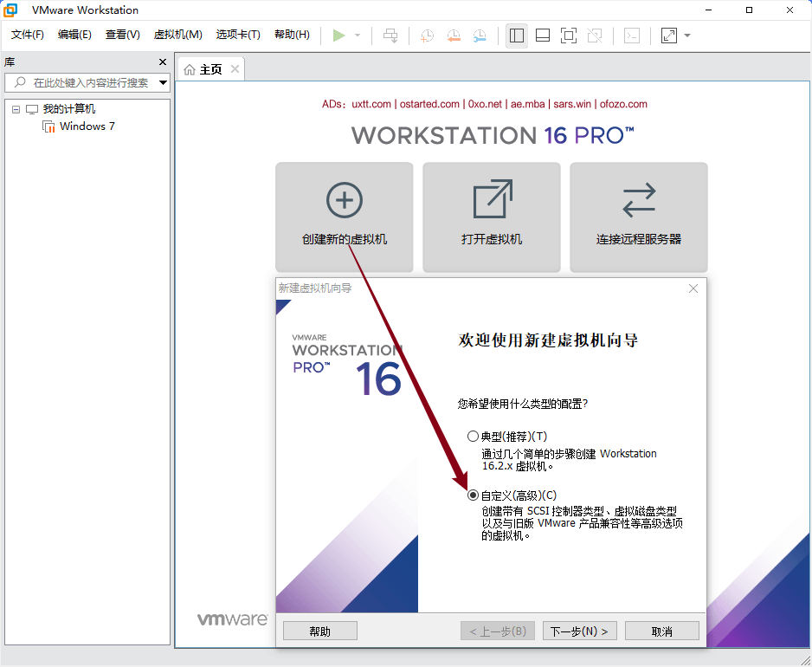The height and width of the screenshot is (667, 812).
Task: Open the snapshot manager wrench-clock icon
Action: (x=480, y=36)
